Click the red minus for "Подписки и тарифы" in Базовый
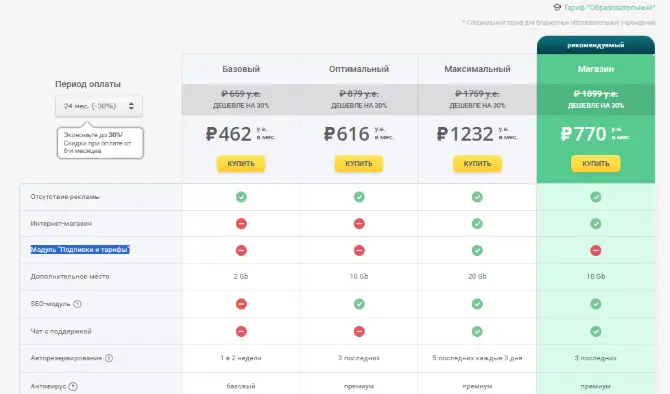The image size is (670, 394). (x=241, y=250)
